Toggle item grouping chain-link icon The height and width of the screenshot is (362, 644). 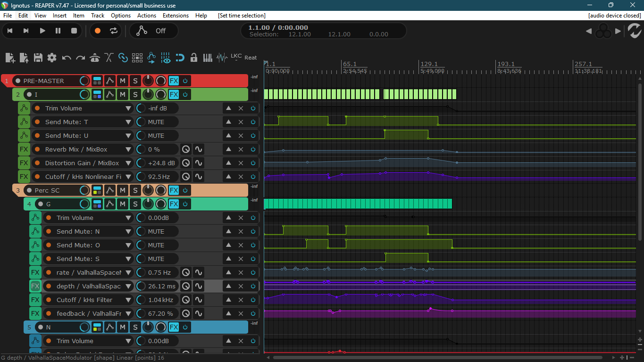click(x=123, y=58)
